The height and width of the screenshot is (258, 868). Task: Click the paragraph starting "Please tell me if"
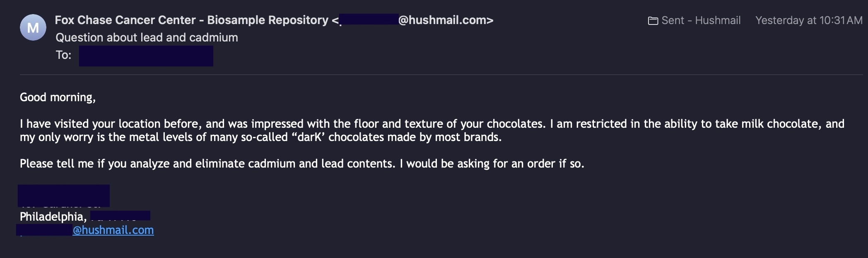[301, 163]
